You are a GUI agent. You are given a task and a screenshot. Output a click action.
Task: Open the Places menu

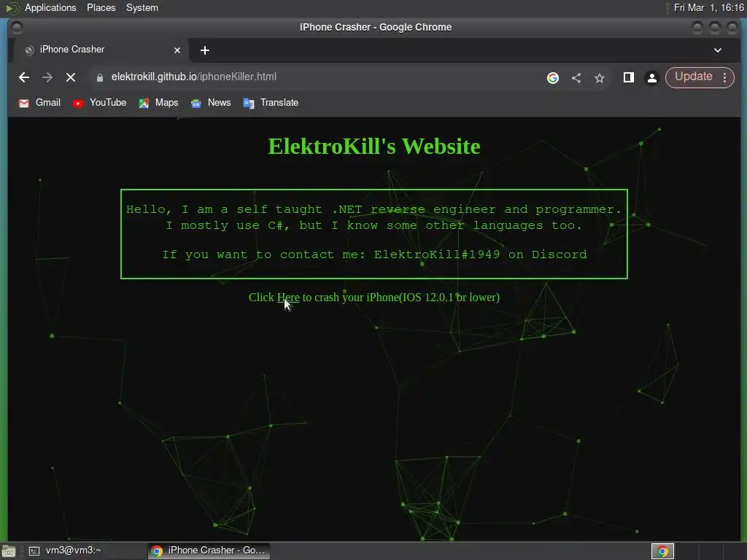(101, 7)
